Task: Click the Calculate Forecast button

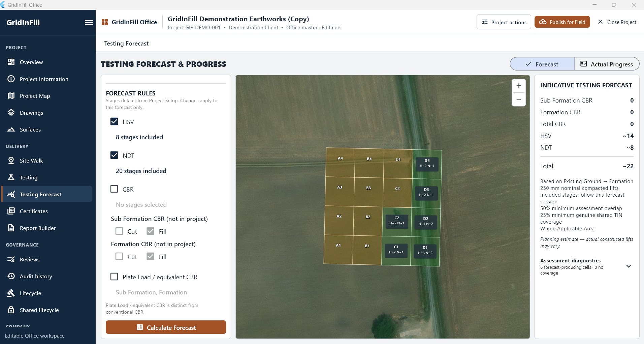Action: (x=166, y=327)
